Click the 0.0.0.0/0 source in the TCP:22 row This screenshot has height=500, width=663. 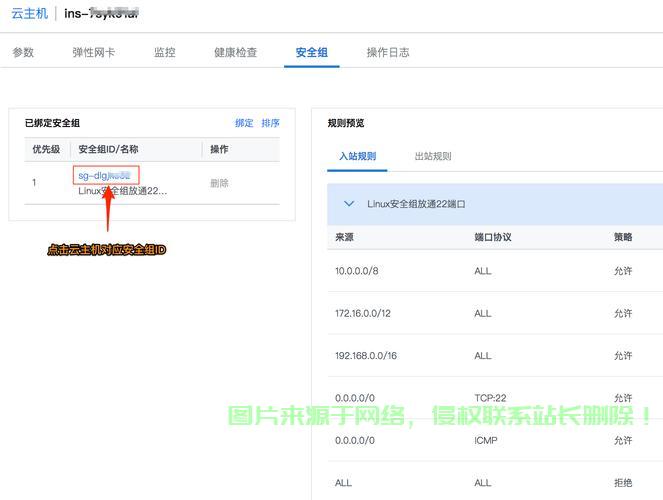[x=355, y=398]
